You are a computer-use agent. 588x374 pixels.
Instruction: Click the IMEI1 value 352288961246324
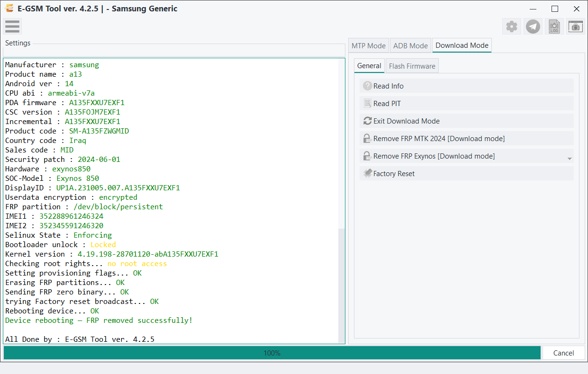pyautogui.click(x=71, y=216)
